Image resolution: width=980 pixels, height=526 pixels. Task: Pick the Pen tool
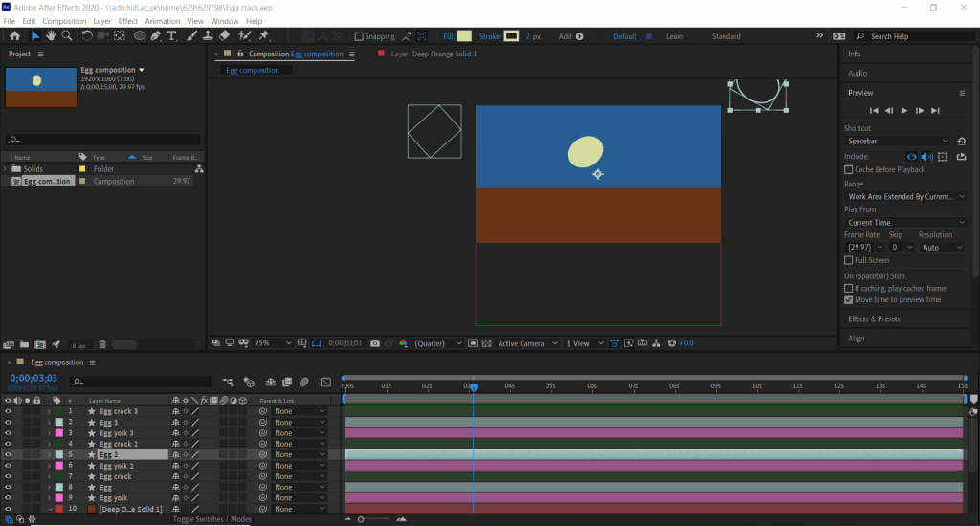tap(156, 36)
